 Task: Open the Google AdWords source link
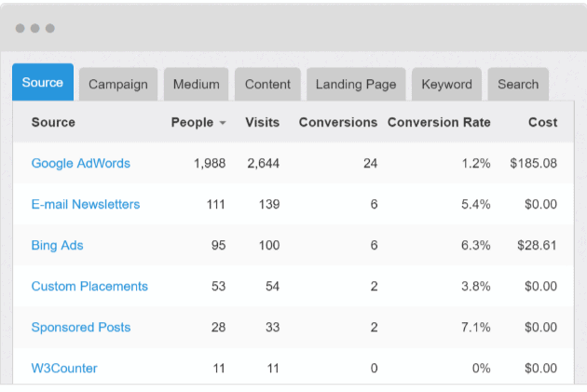81,163
